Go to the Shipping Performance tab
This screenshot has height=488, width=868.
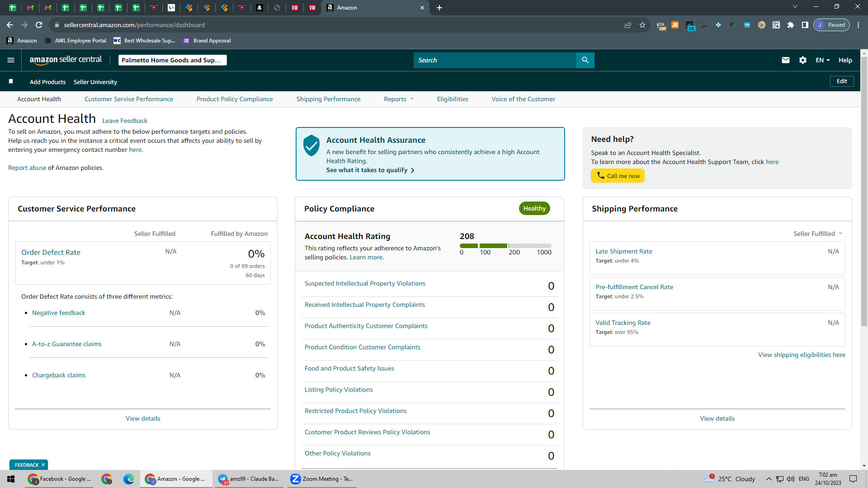coord(329,99)
